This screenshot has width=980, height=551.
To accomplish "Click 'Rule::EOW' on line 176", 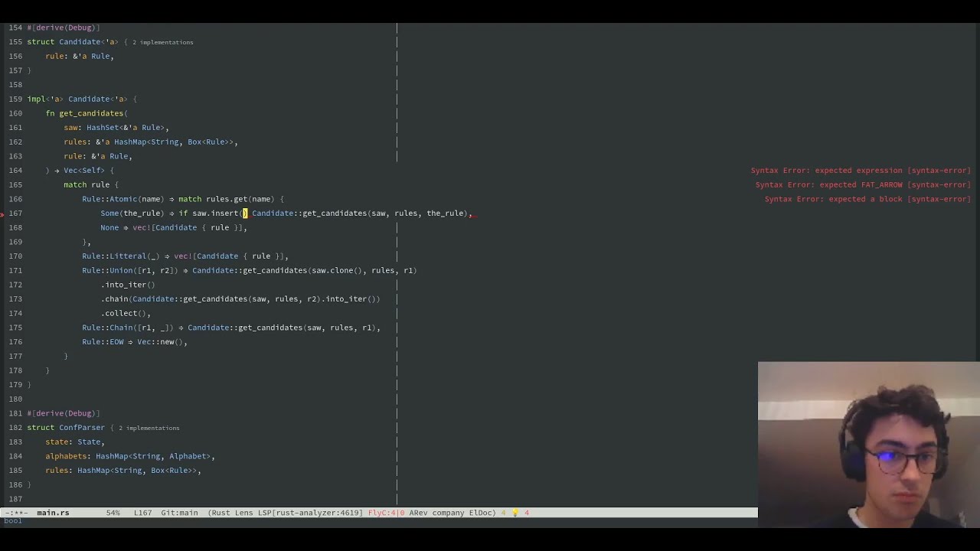I will [103, 342].
